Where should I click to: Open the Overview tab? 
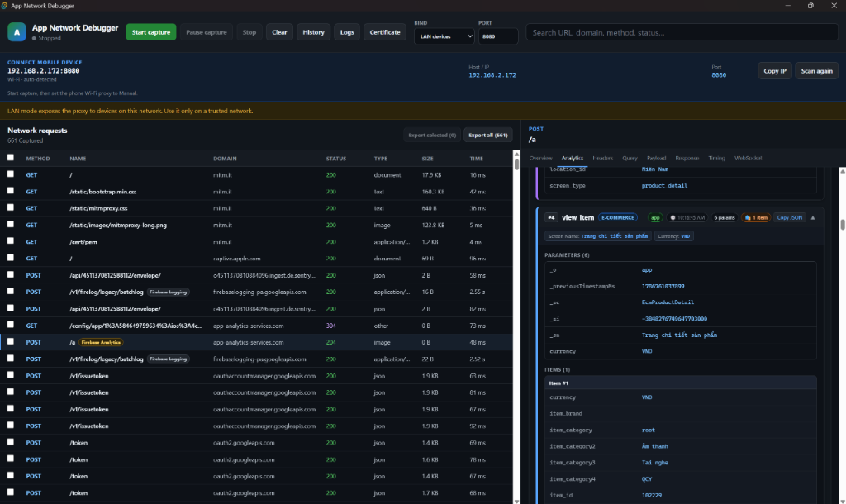coord(540,158)
